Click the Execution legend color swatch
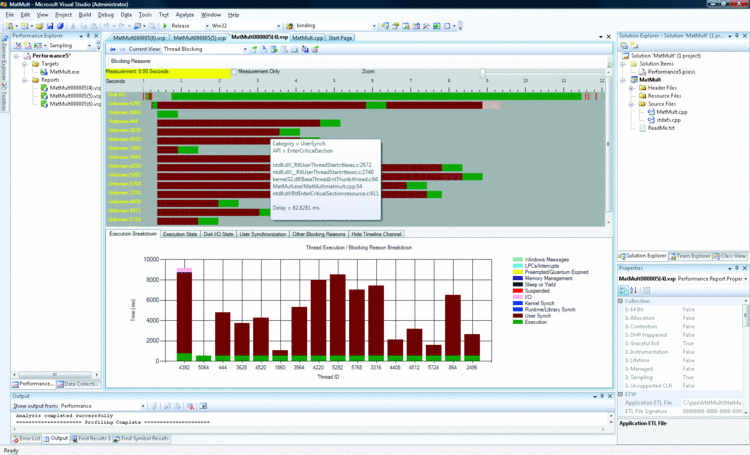 tap(518, 322)
